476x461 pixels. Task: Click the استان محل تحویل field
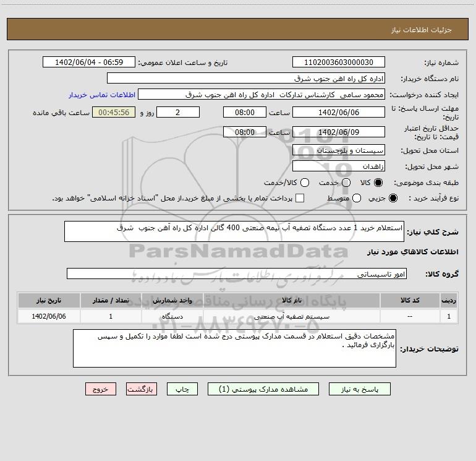(x=339, y=150)
